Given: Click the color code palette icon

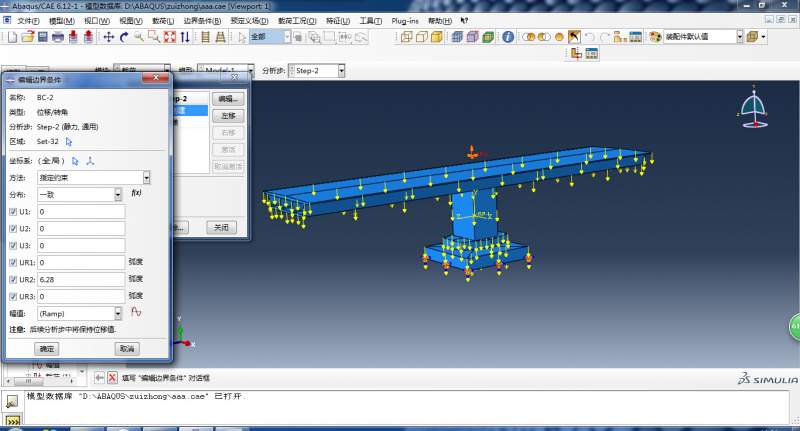Looking at the screenshot, I should pos(655,37).
